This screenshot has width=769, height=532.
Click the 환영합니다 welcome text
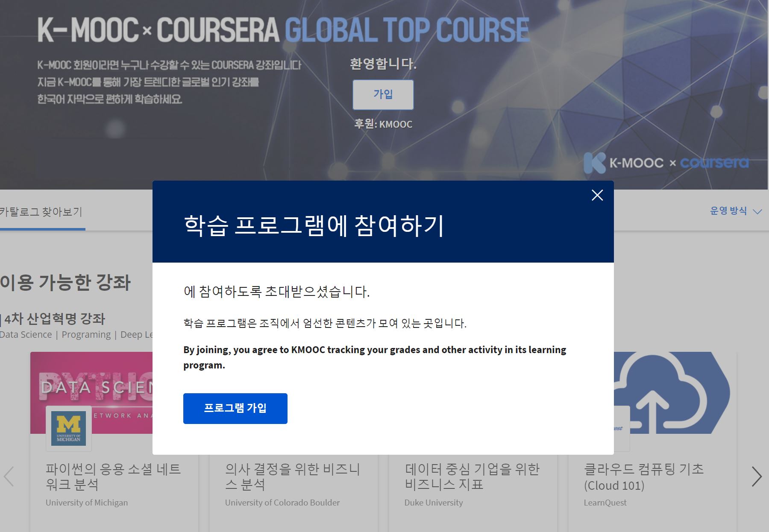pos(383,64)
